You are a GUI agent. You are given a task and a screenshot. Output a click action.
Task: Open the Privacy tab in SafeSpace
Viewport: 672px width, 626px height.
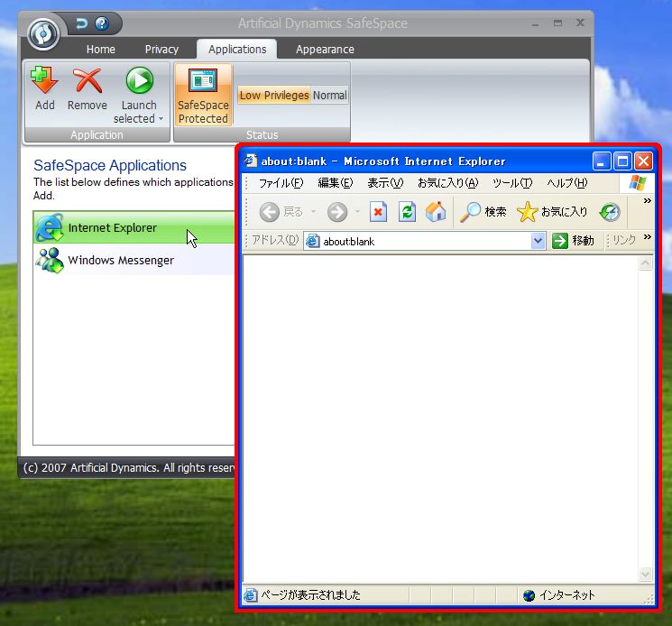[161, 50]
